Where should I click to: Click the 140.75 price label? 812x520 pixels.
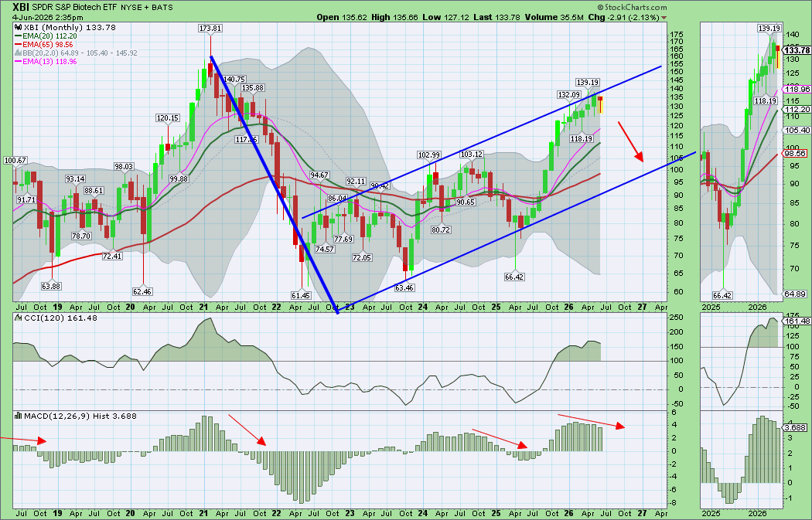[x=234, y=79]
